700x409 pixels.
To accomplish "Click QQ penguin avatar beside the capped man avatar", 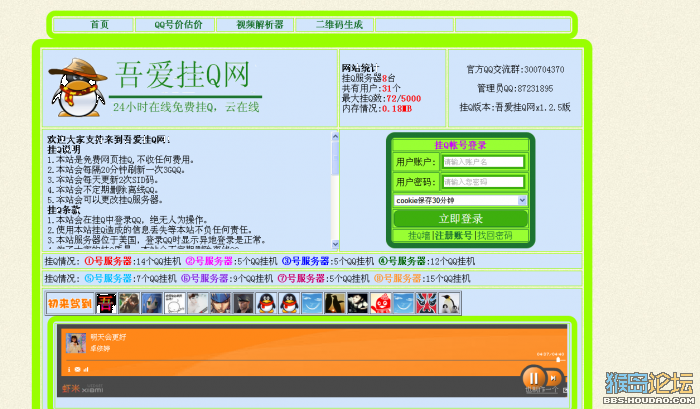I will click(266, 304).
